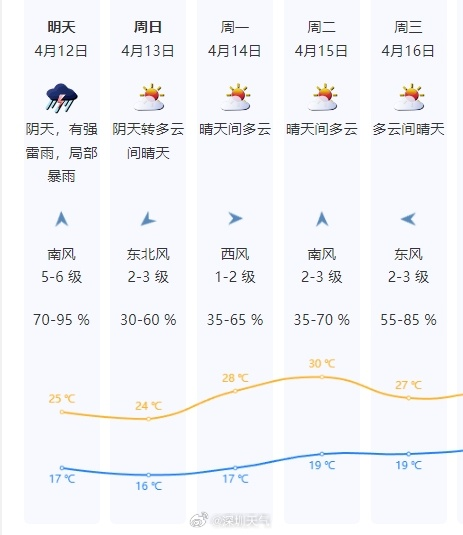Click the west wind arrow for 周一
The height and width of the screenshot is (535, 463).
tap(235, 219)
